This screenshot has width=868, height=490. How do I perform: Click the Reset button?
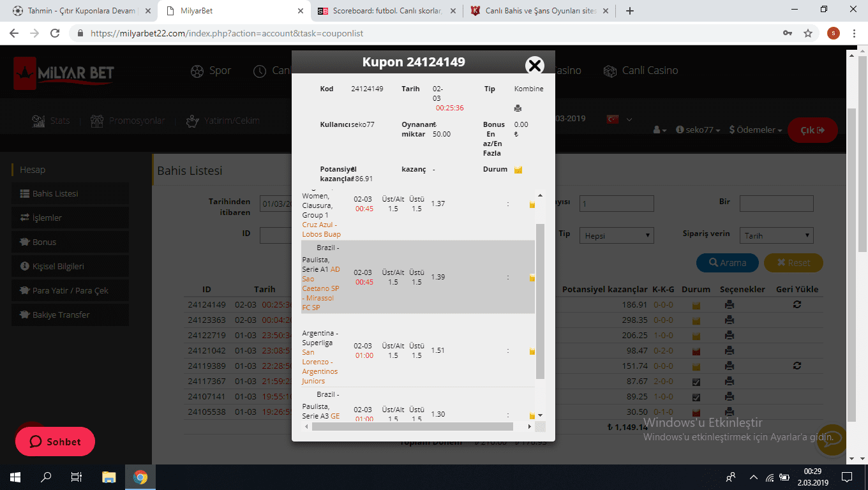pos(793,263)
